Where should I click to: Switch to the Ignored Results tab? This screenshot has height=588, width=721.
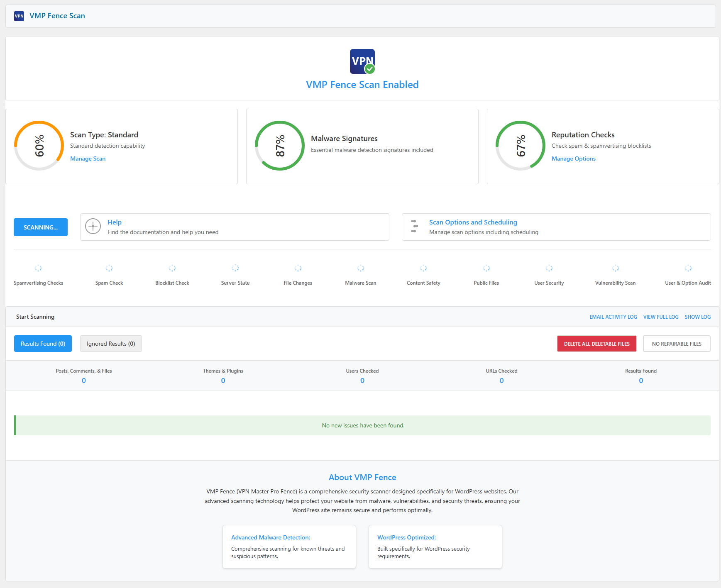coord(110,343)
